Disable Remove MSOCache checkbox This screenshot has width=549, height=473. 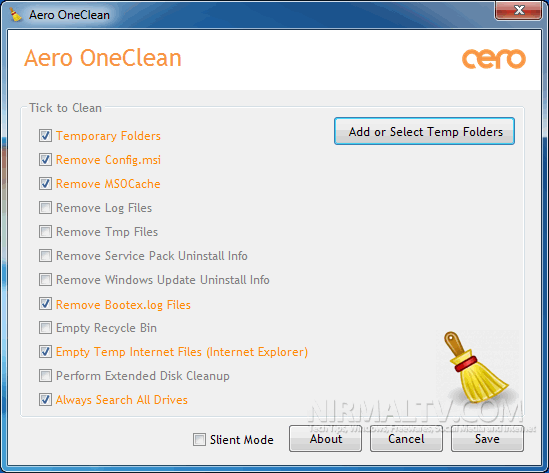pyautogui.click(x=46, y=183)
